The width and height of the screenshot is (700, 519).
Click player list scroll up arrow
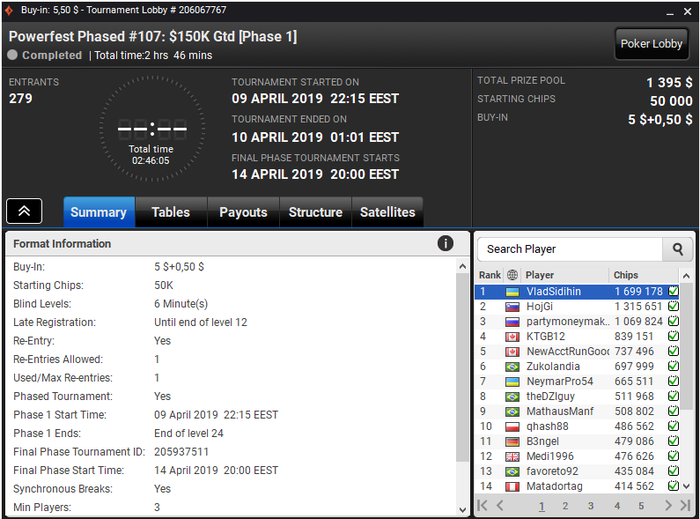(x=686, y=276)
